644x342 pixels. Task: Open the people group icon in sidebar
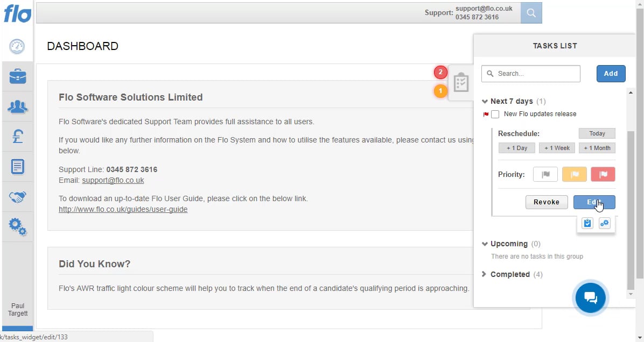click(17, 106)
